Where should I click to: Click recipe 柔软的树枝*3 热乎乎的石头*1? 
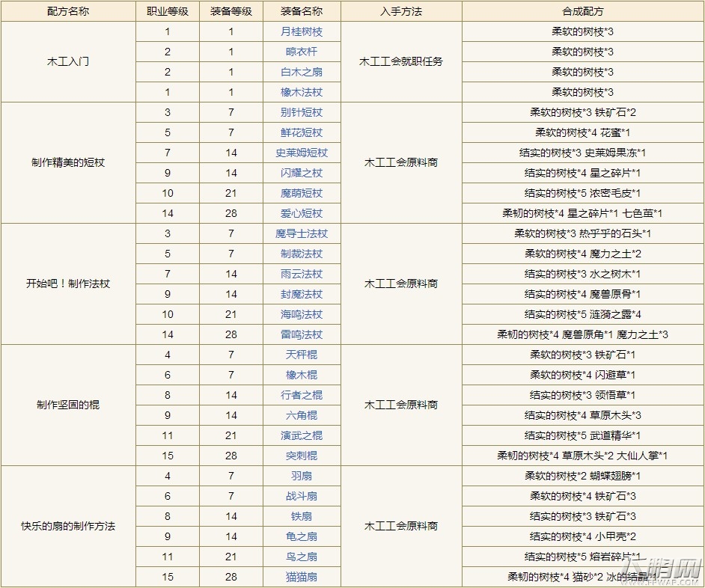pos(583,233)
